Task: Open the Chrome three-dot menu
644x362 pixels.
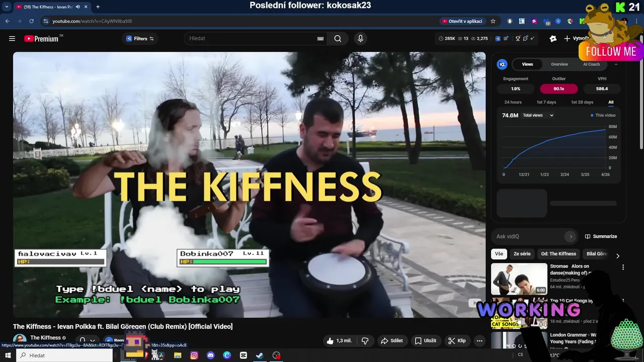Action: coord(637,21)
